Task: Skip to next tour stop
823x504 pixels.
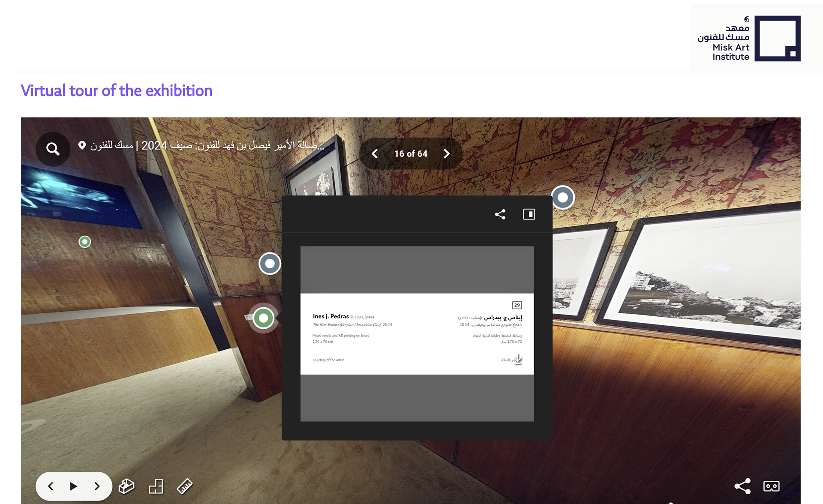Action: point(97,486)
